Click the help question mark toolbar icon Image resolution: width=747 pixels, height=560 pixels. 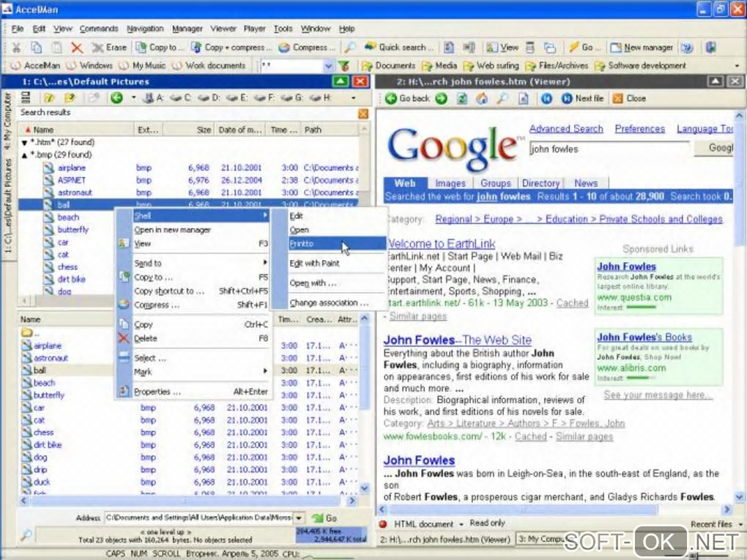[x=687, y=47]
